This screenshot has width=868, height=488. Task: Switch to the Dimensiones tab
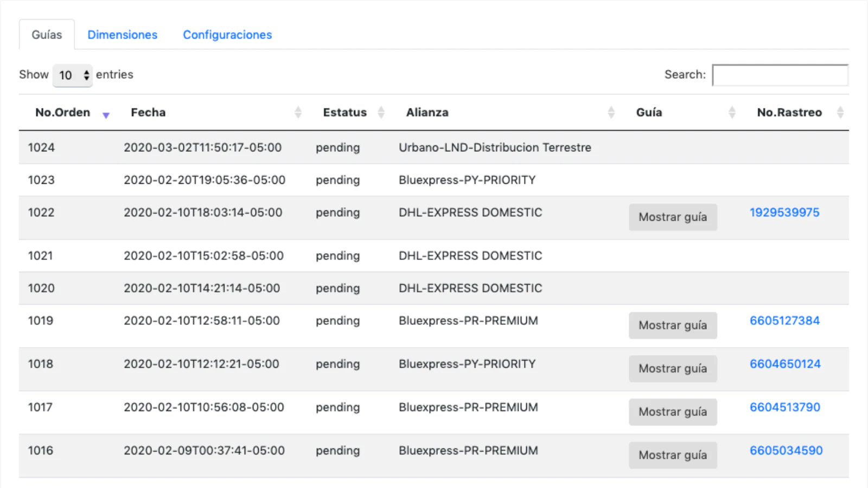click(123, 35)
